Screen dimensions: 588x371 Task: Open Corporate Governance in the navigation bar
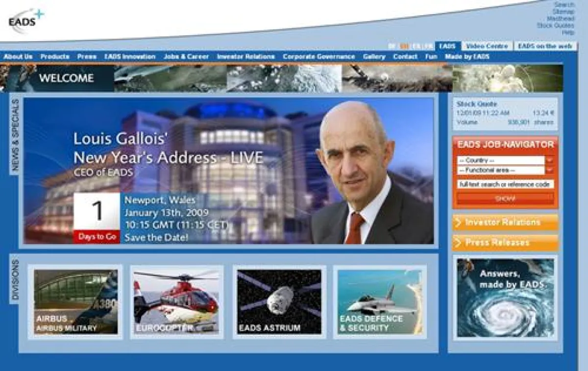[x=318, y=57]
